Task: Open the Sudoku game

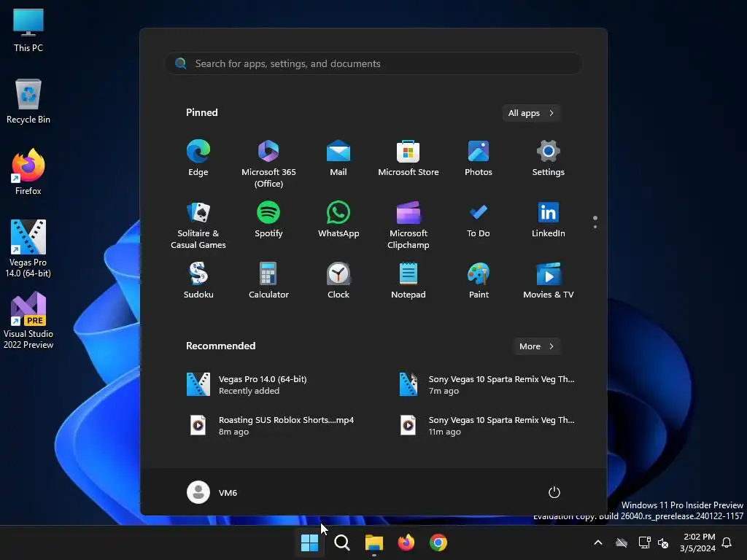Action: [x=198, y=281]
